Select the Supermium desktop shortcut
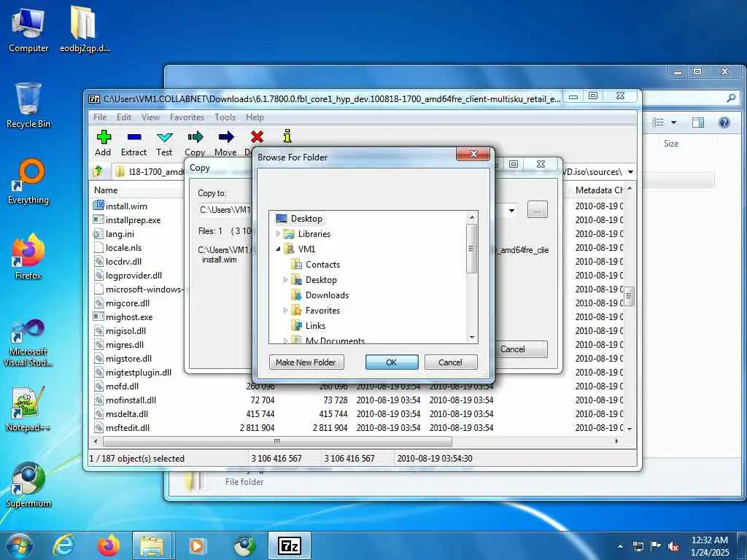Screen dimensions: 747x560 coord(28,485)
